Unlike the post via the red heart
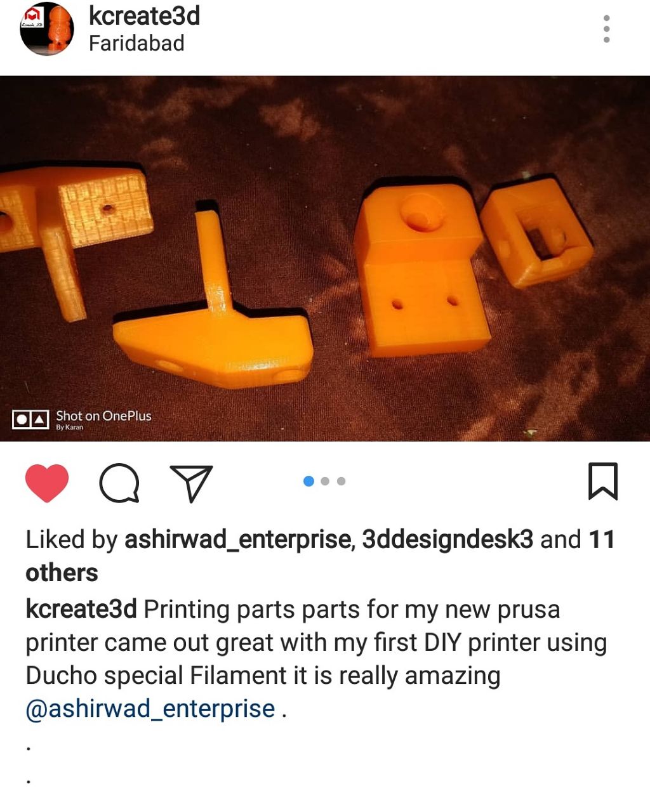650x812 pixels. 47,483
